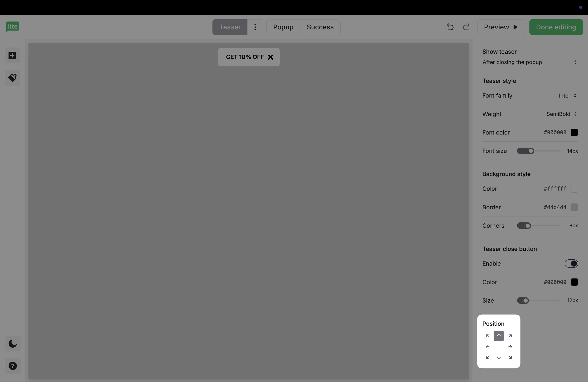This screenshot has width=588, height=382.
Task: Click the redo arrow icon
Action: point(466,27)
